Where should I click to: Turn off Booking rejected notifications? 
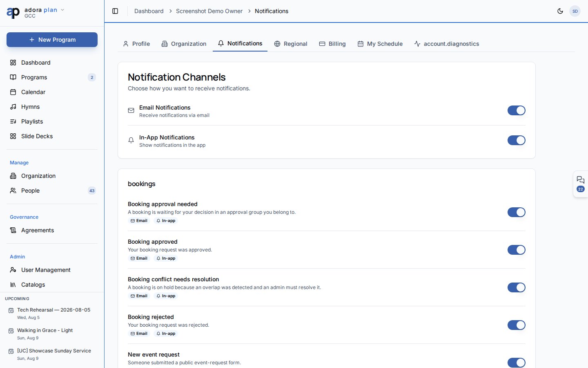[x=517, y=325]
